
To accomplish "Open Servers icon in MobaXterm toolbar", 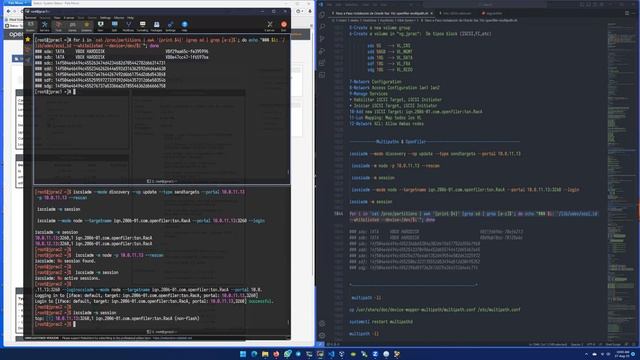I will pos(44,26).
